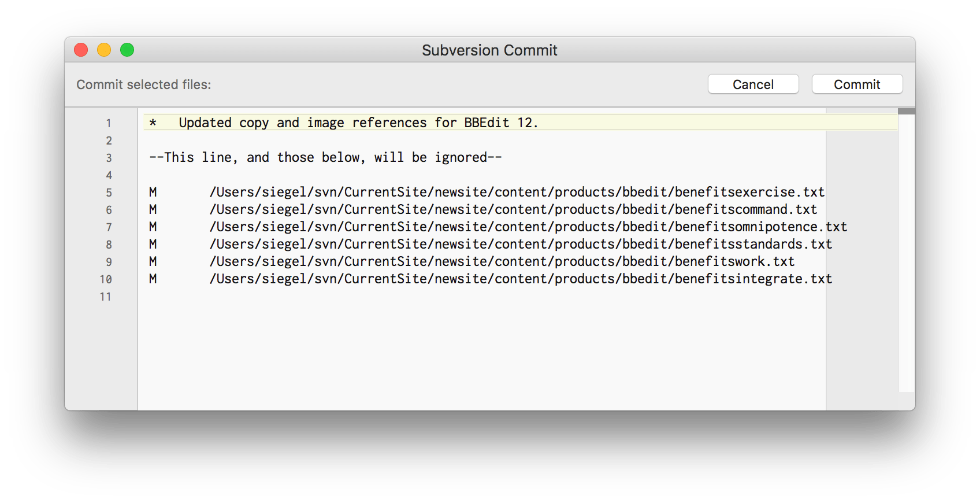
Task: Minimize the window with the yellow button
Action: [104, 50]
